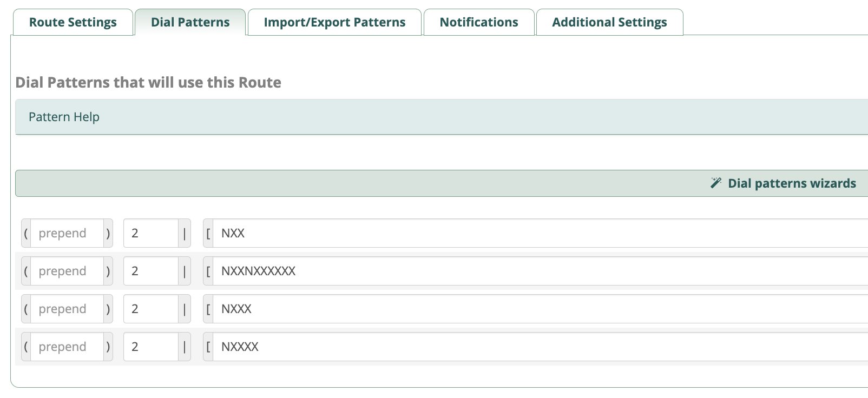The image size is (868, 398).
Task: Click the match pattern field containing NXXX
Action: (541, 309)
